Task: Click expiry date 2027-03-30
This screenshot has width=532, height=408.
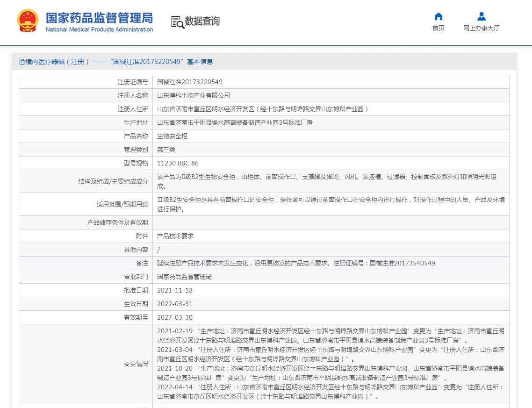Action: coord(174,317)
